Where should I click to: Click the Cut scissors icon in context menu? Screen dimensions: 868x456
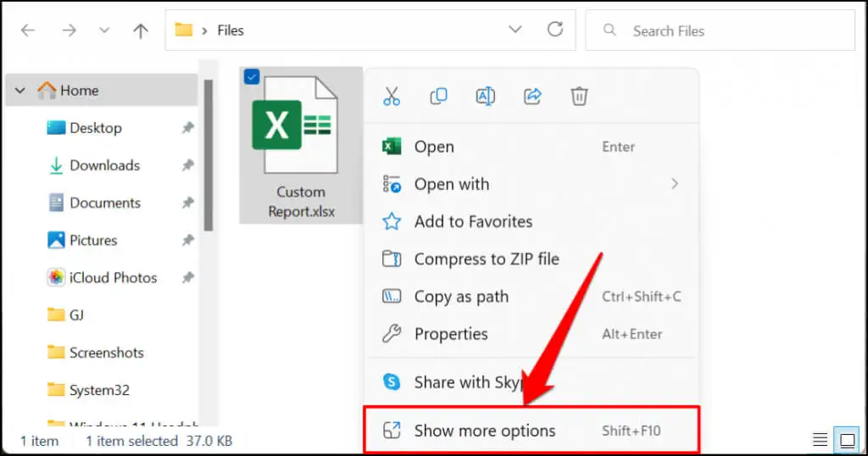pyautogui.click(x=391, y=97)
